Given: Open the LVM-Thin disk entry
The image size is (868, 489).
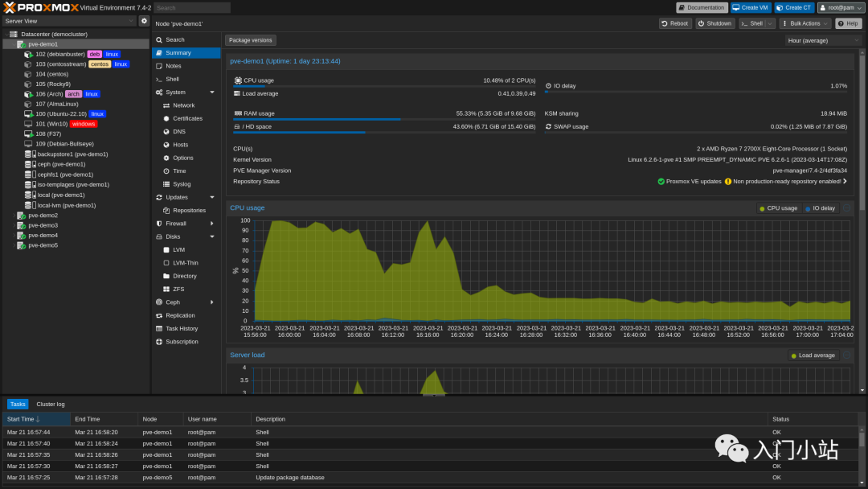Looking at the screenshot, I should pos(186,263).
